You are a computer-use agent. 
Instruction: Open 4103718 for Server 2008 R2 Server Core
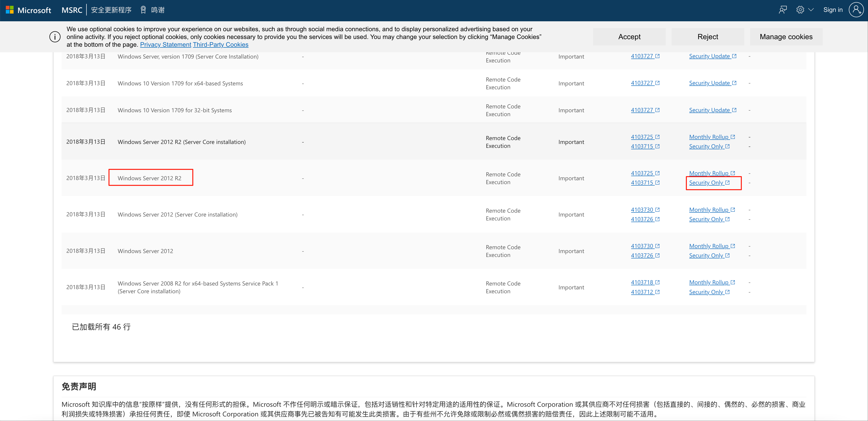(645, 282)
